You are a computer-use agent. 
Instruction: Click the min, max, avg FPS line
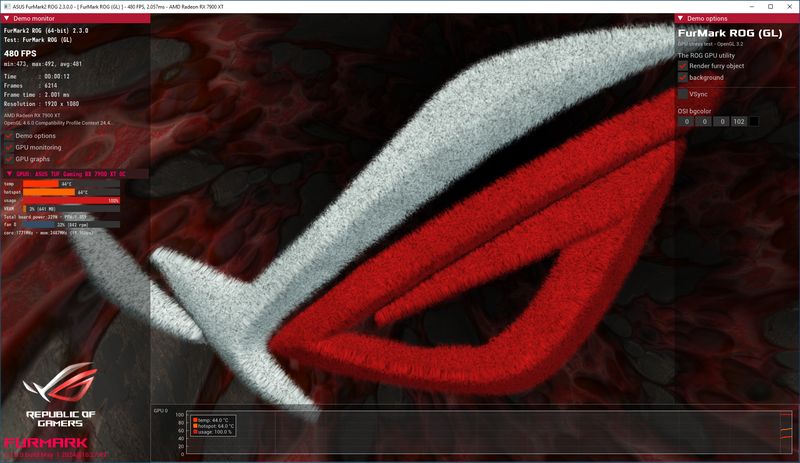tap(43, 64)
